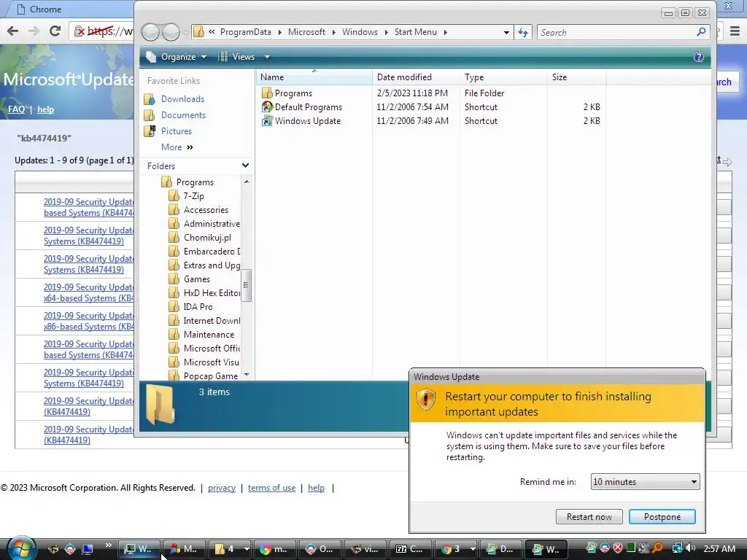Sort by Date modified column header

pos(416,77)
